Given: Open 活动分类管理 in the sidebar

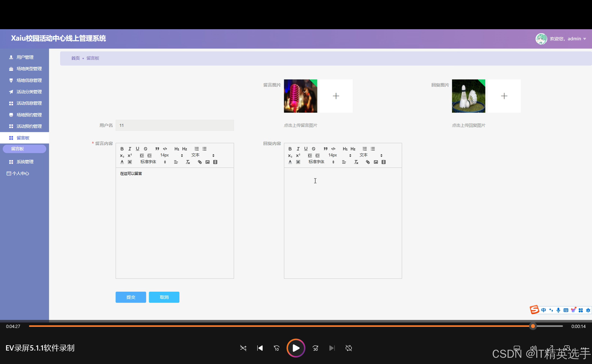Looking at the screenshot, I should click(25, 92).
